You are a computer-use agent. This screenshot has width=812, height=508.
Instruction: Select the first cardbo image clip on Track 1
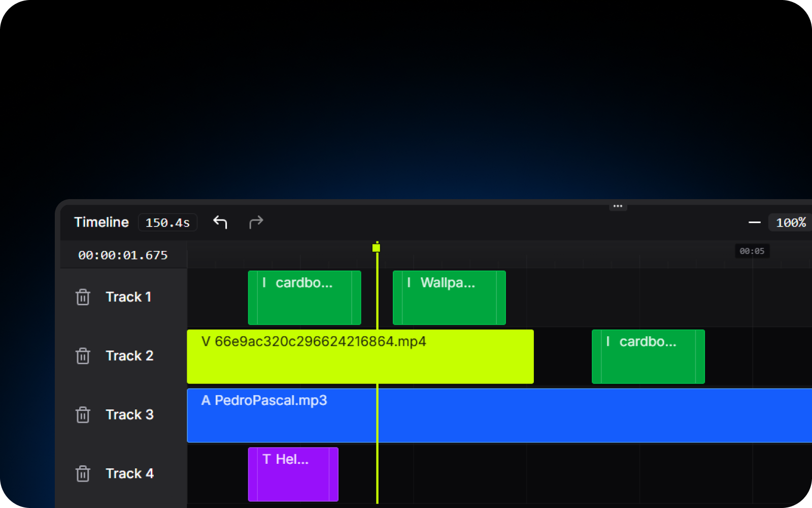[x=304, y=298]
